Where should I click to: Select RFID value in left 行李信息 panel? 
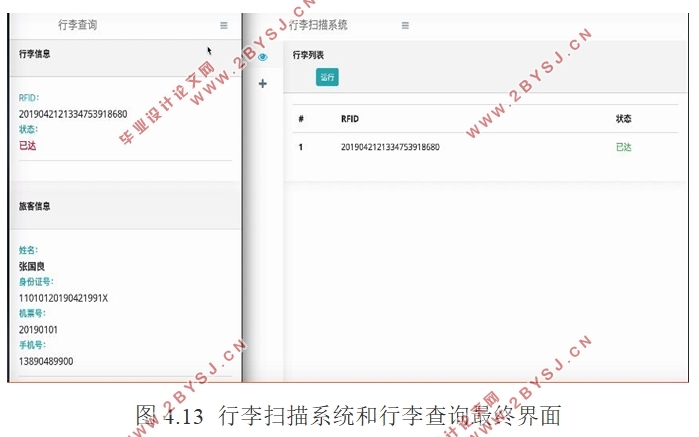click(73, 114)
